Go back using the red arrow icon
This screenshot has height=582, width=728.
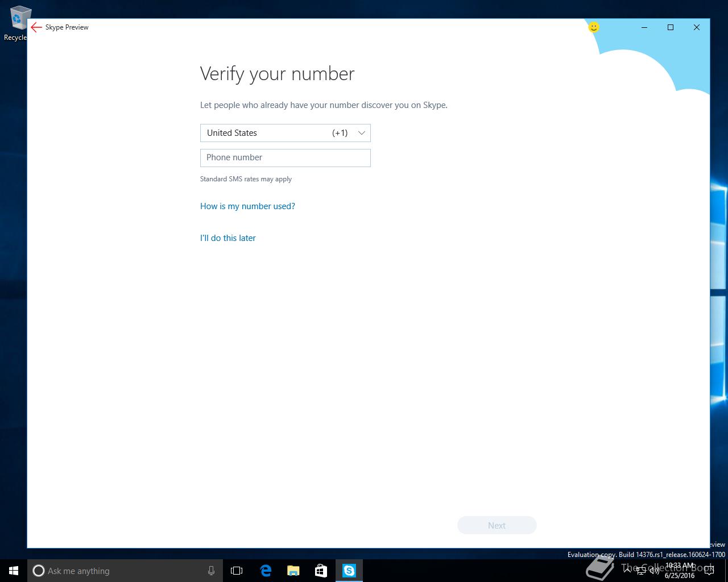click(36, 27)
